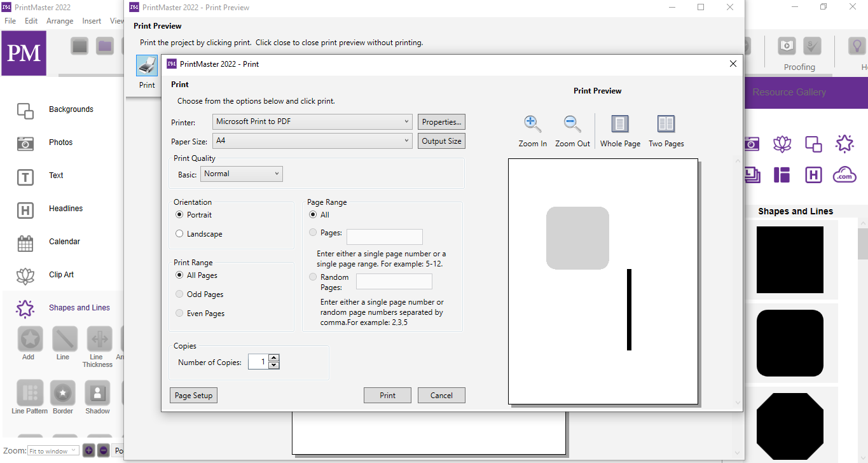The image size is (868, 463).
Task: Click the cloud .com icon in Resource Gallery
Action: (844, 175)
